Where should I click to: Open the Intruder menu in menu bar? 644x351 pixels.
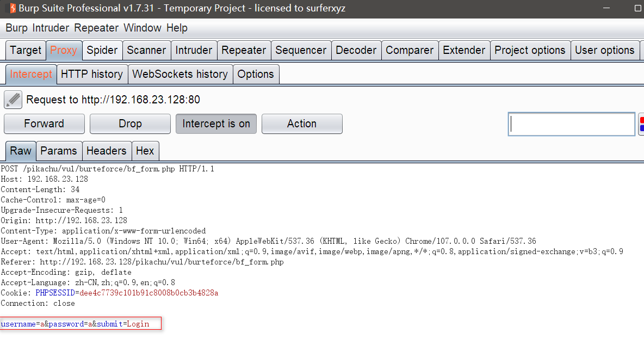point(51,28)
